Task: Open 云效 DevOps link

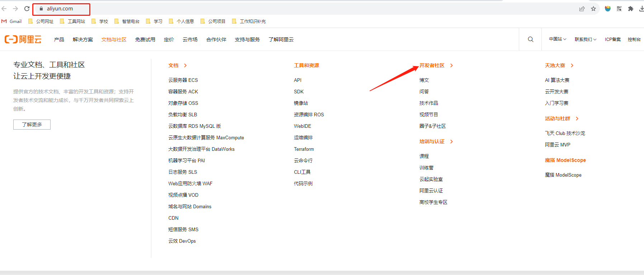Action: click(x=182, y=241)
